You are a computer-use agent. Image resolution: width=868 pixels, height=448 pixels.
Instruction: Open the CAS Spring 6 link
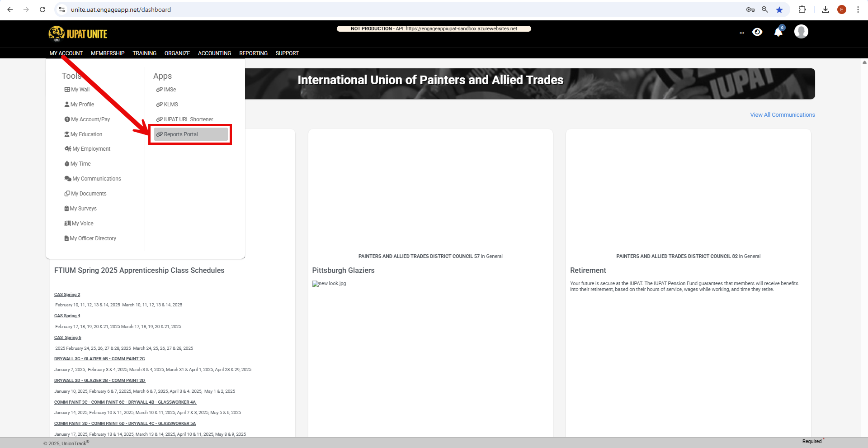tap(68, 338)
